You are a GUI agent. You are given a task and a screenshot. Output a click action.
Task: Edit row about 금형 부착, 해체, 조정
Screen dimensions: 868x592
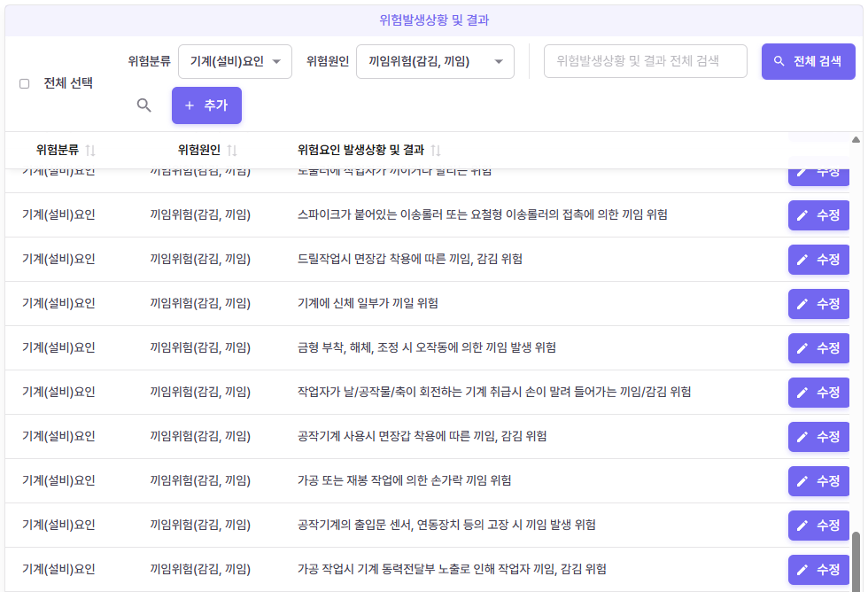click(818, 348)
